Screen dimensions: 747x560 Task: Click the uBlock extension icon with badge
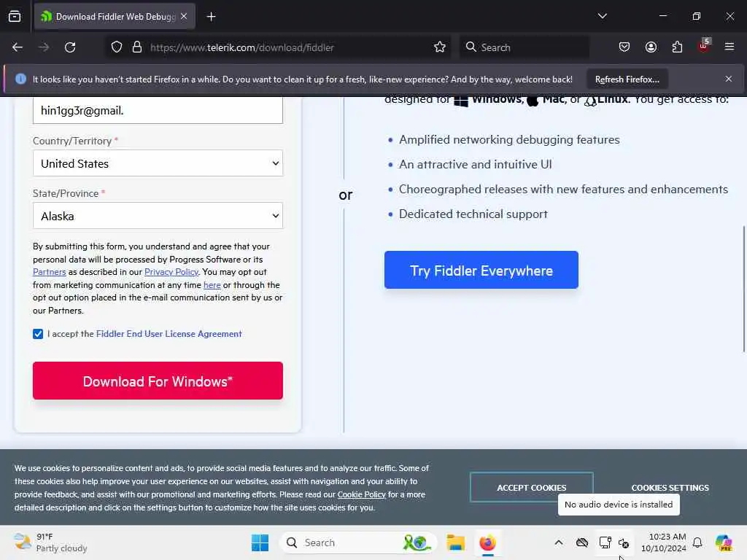(x=704, y=46)
